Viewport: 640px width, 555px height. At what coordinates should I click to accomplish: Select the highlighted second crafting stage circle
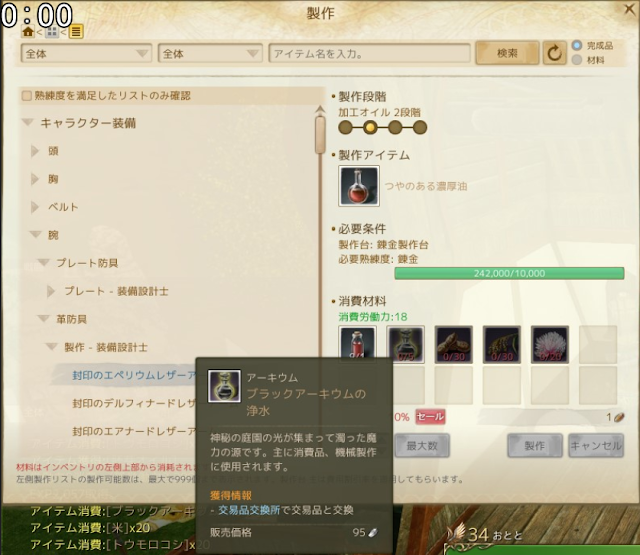370,127
